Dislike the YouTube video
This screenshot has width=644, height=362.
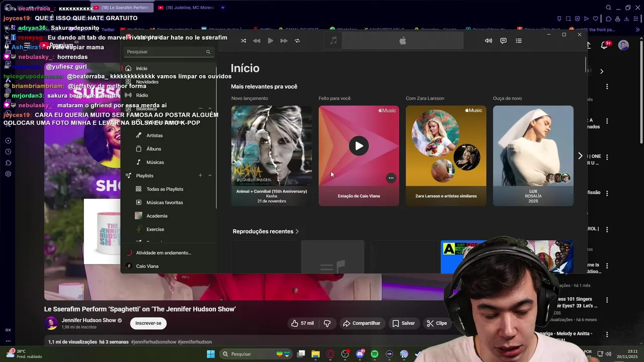tap(327, 323)
